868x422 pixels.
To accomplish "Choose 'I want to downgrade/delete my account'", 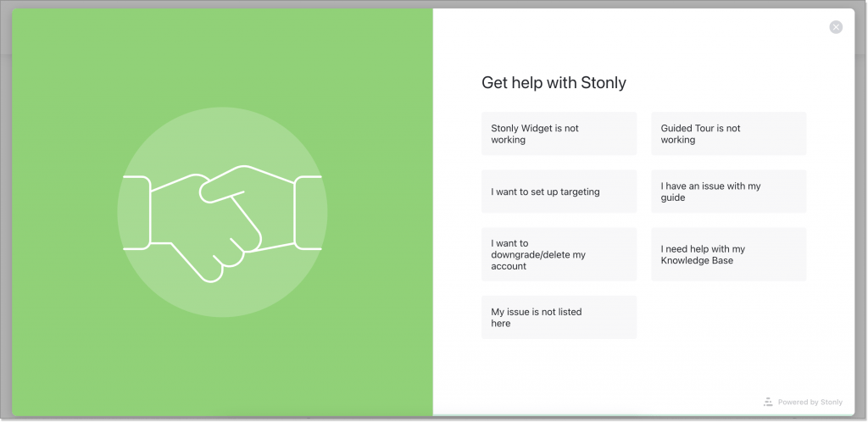I will [x=559, y=254].
